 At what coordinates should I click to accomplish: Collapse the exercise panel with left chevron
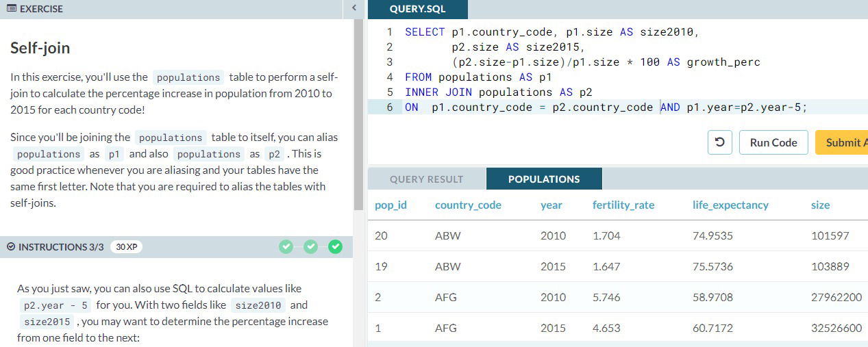coord(354,8)
